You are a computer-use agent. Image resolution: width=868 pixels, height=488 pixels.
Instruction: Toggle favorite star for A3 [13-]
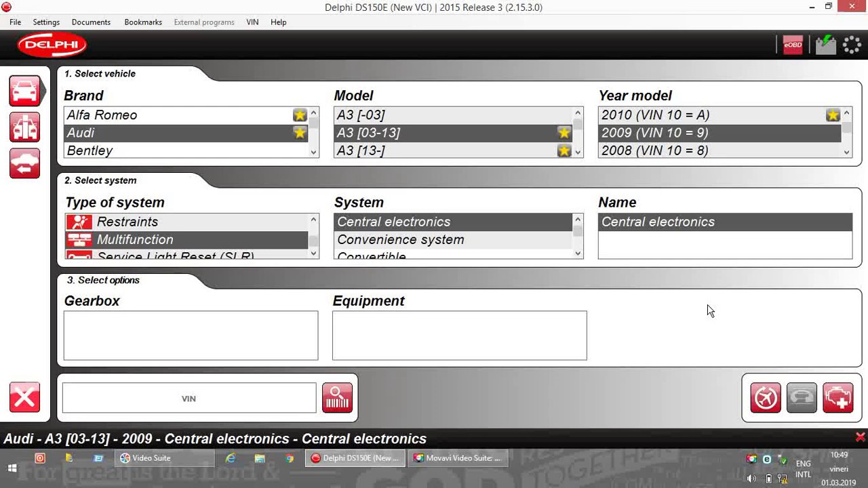point(564,150)
